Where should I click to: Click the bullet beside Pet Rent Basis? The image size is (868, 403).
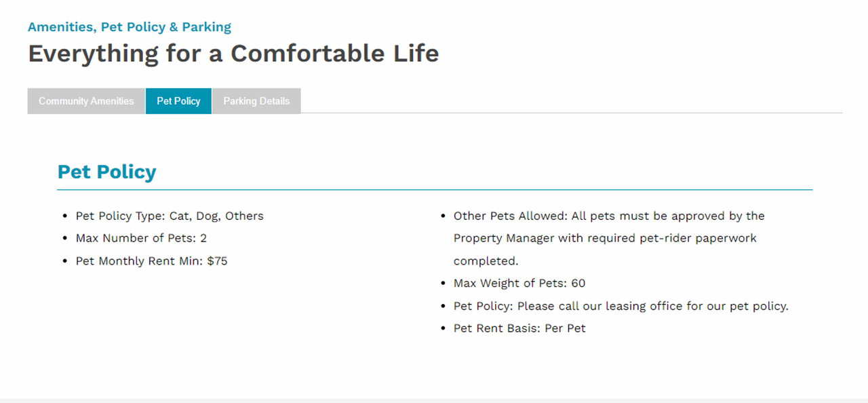[x=443, y=329]
